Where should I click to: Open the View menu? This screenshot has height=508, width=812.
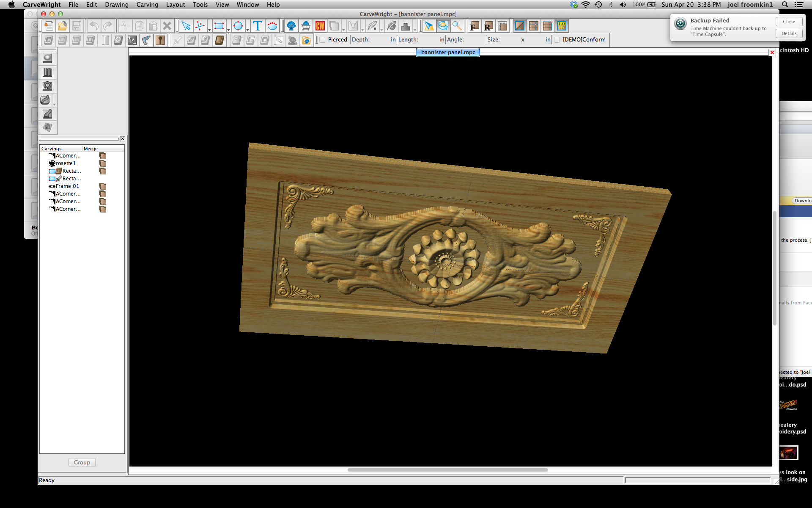[222, 5]
